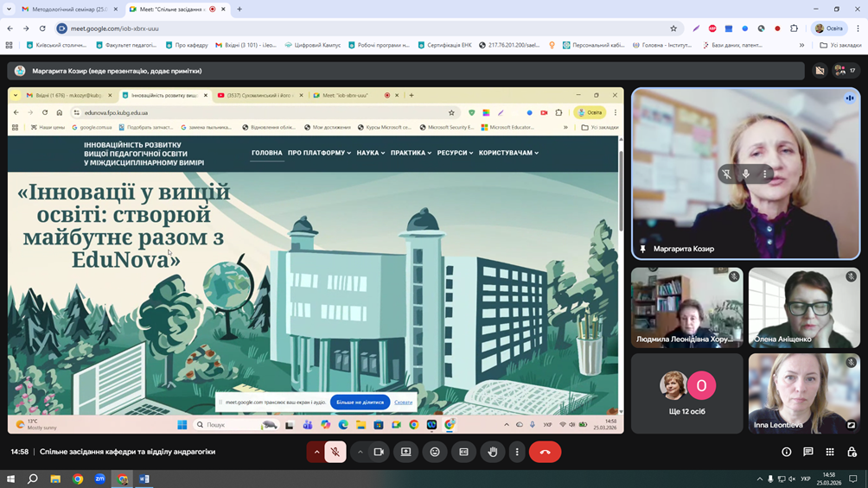Open Microsoft Word from the Windows taskbar
Screen dimensions: 868x488
[x=144, y=478]
